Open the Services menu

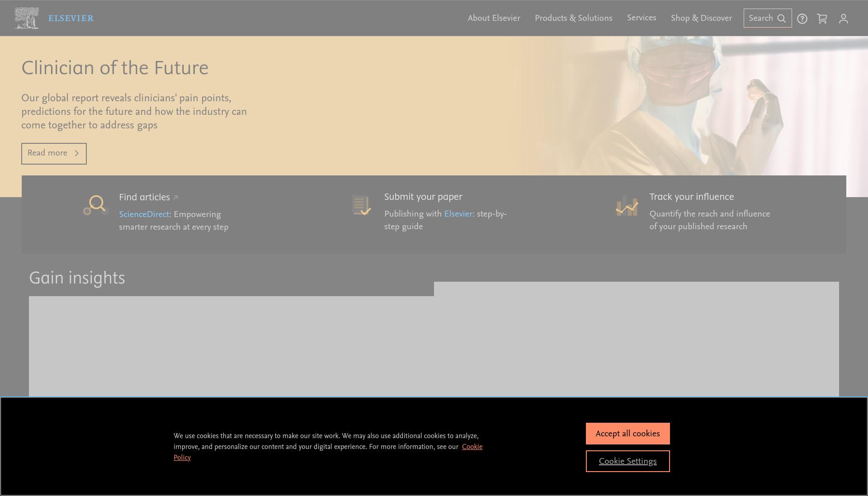642,18
